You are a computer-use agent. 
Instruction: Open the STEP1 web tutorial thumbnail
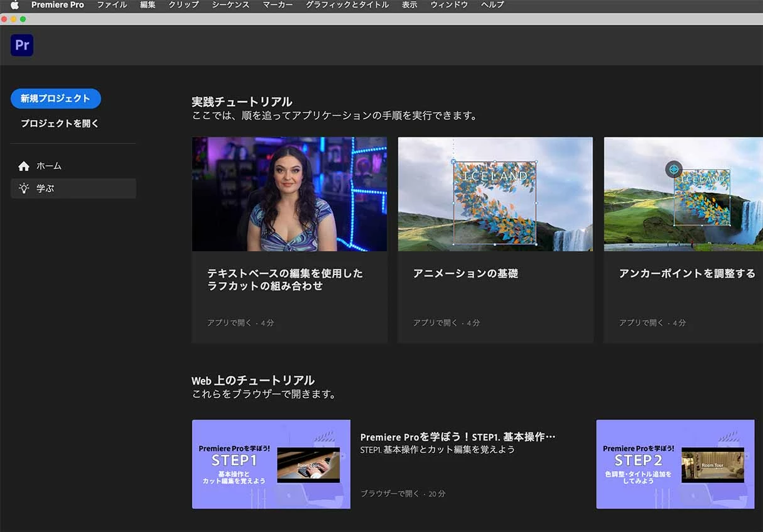[271, 464]
